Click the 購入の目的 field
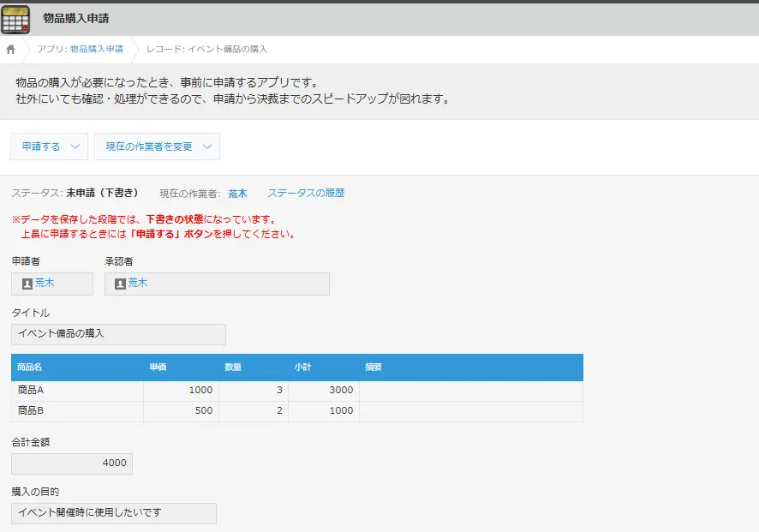 114,513
